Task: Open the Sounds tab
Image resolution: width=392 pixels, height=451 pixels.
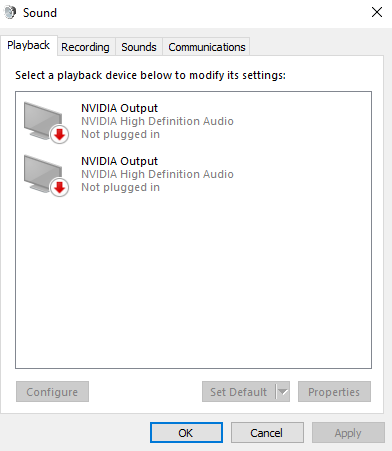Action: coord(139,47)
